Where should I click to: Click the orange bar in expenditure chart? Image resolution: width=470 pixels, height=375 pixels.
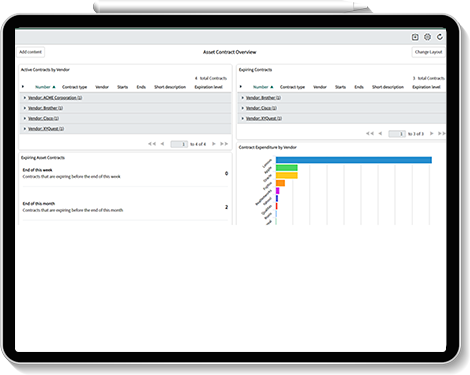coord(280,183)
